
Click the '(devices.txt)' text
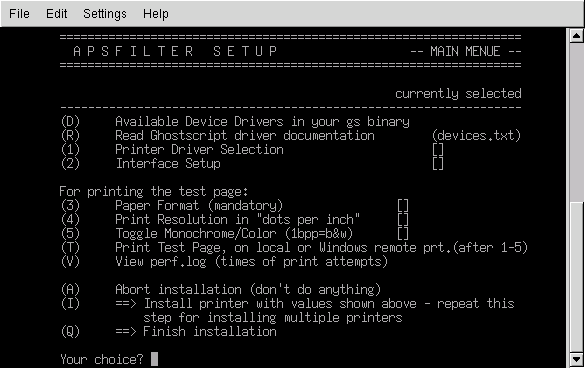[x=476, y=135]
